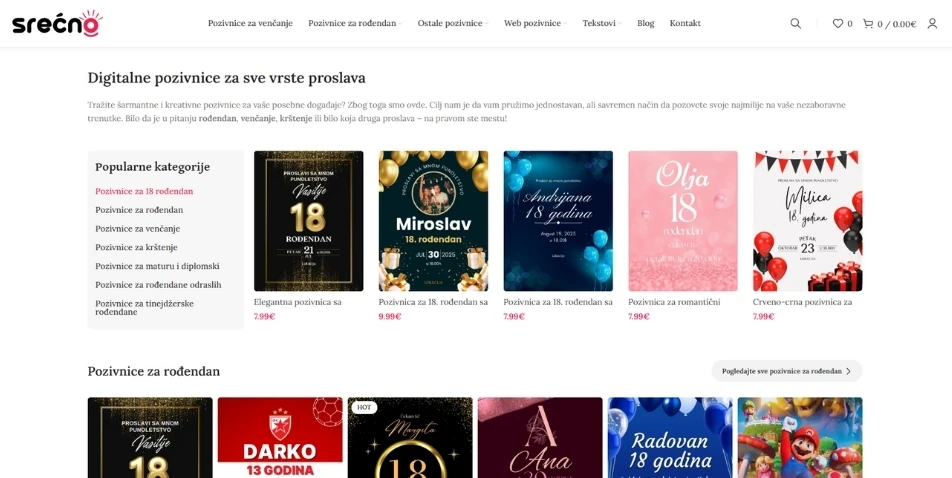
Task: Open the user account icon
Action: (x=933, y=24)
